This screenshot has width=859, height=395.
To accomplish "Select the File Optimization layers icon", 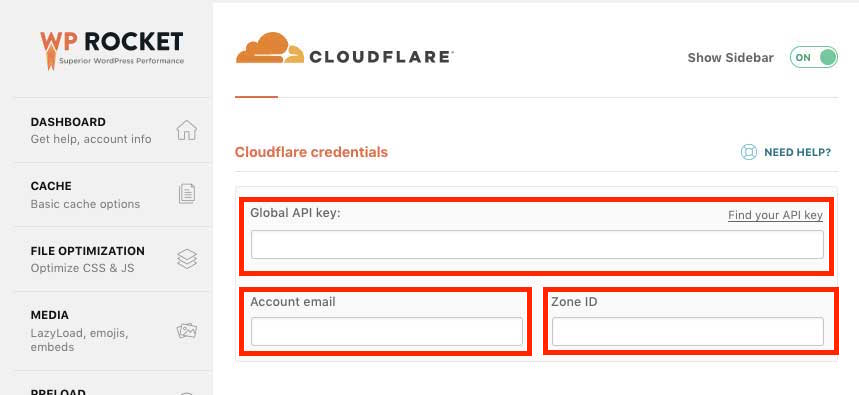I will 187,259.
